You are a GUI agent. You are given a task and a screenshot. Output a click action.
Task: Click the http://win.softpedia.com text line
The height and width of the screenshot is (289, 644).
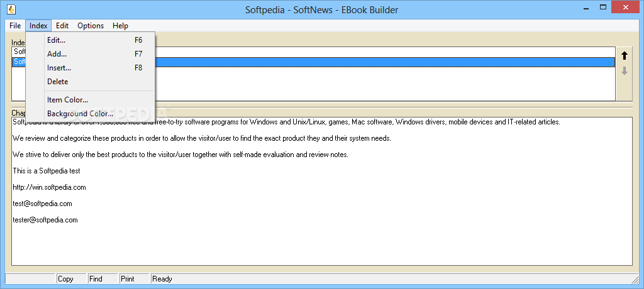(x=49, y=187)
